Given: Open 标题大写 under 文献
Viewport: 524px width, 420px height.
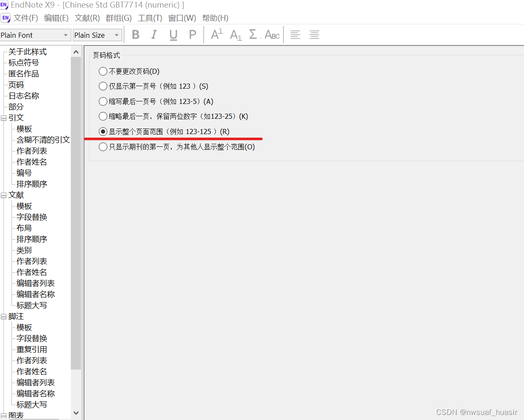Looking at the screenshot, I should [32, 305].
